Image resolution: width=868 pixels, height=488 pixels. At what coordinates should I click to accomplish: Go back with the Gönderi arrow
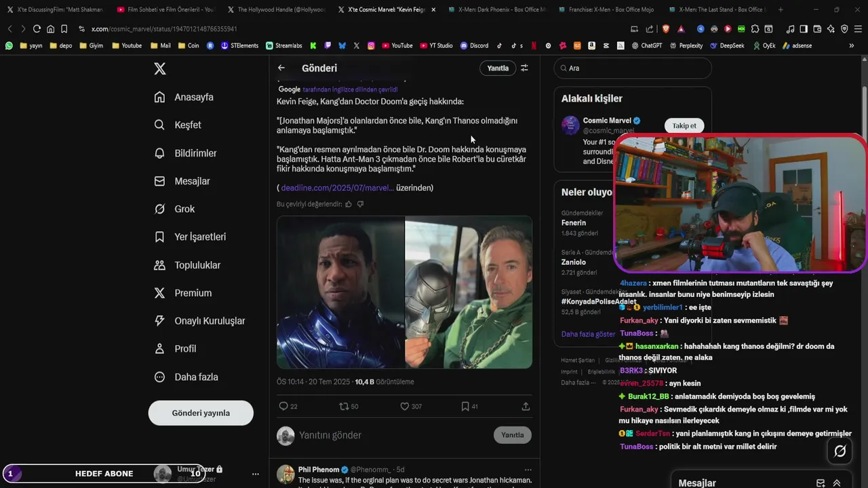[281, 68]
